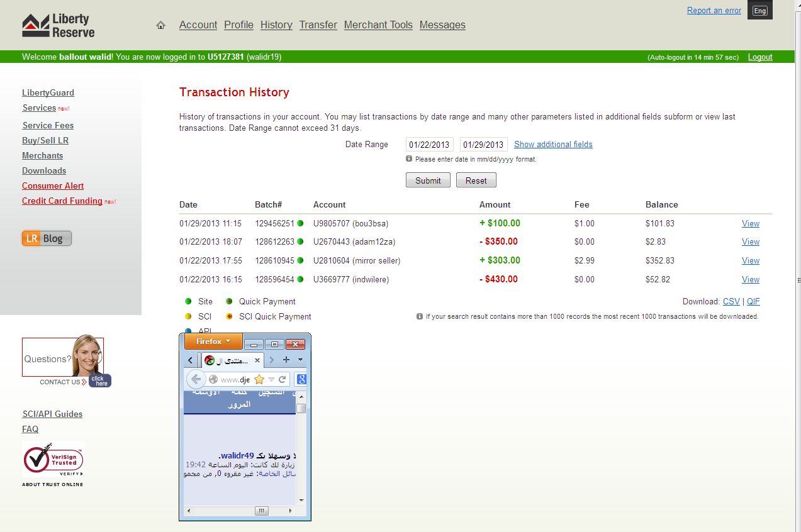Click the site identity globe in Firefox

click(x=213, y=379)
